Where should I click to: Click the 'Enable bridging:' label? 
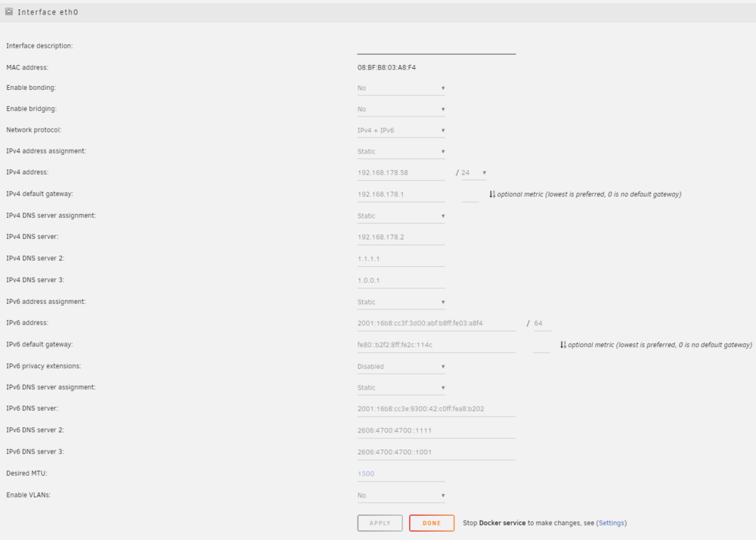point(31,109)
